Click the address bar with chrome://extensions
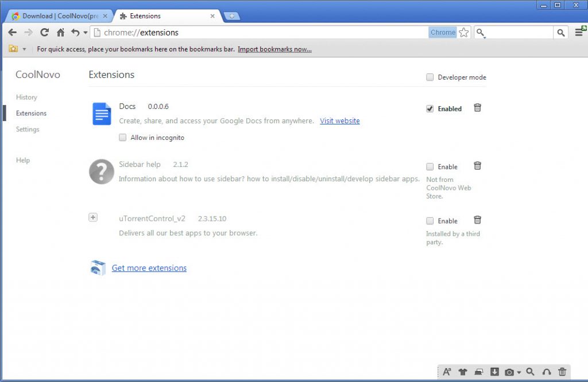588x382 pixels. click(259, 33)
